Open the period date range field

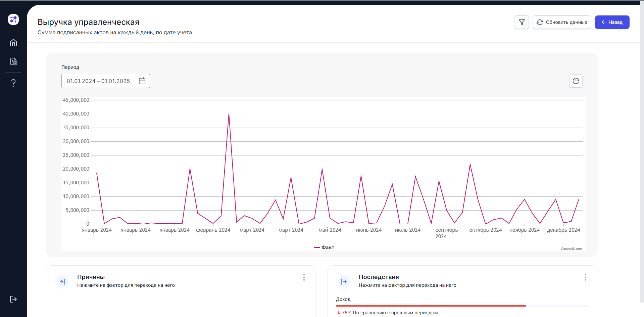98,81
